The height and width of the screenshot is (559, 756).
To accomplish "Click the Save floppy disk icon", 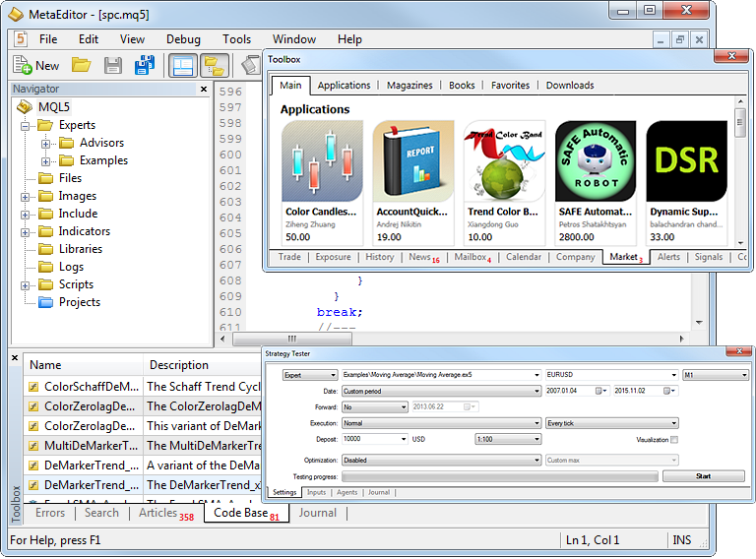I will [113, 66].
